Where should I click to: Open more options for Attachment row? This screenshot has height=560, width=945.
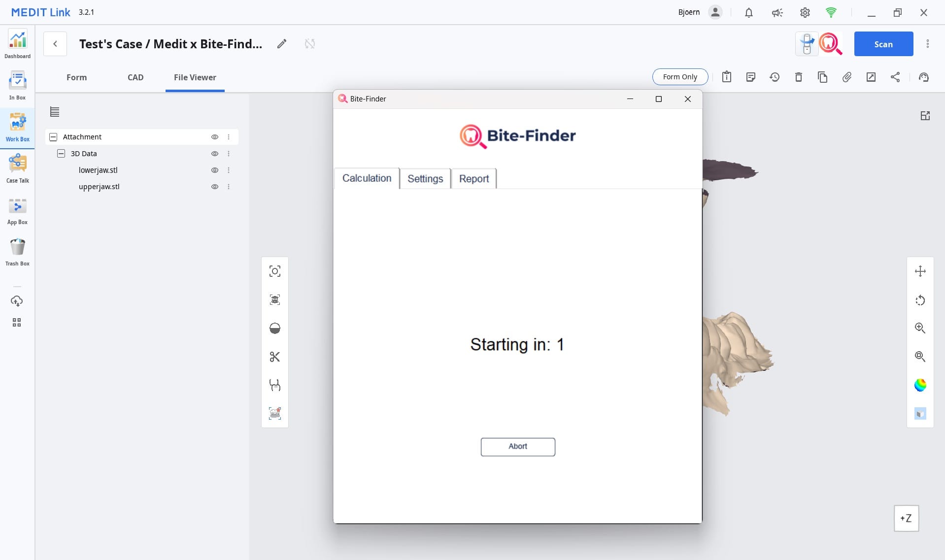(x=229, y=137)
